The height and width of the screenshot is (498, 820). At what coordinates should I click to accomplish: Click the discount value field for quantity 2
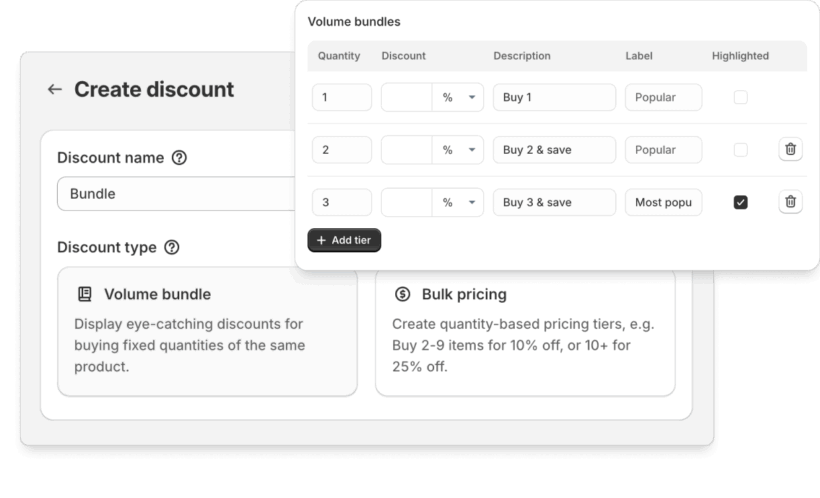coord(406,150)
